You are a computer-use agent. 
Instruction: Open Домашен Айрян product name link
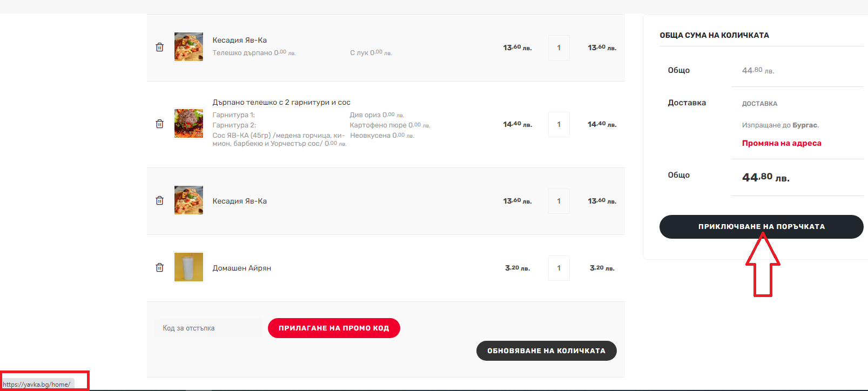(241, 268)
